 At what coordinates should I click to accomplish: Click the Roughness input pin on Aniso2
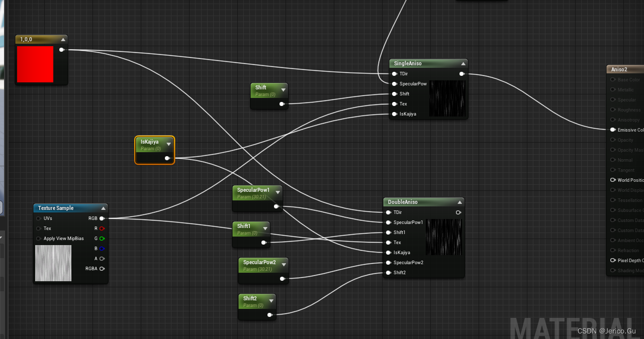tap(613, 109)
